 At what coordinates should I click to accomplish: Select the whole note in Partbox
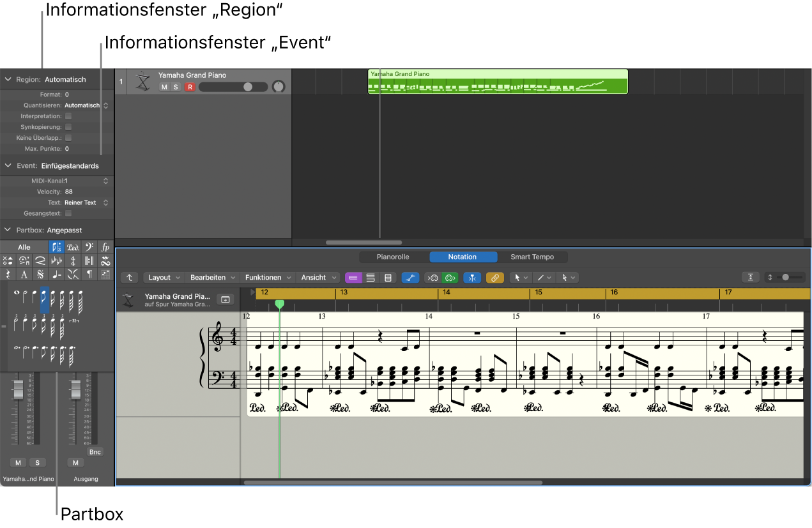(x=16, y=293)
